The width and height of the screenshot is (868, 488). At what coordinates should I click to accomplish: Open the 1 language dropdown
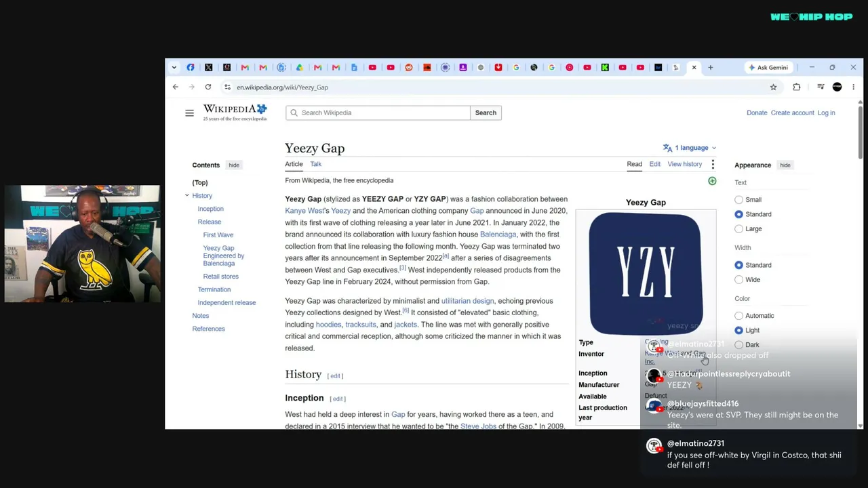coord(690,148)
